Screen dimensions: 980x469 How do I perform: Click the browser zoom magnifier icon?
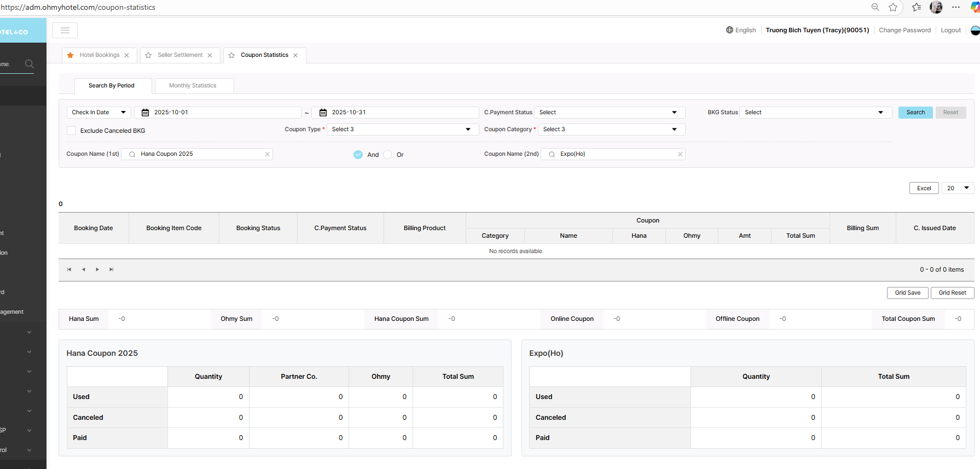point(875,7)
